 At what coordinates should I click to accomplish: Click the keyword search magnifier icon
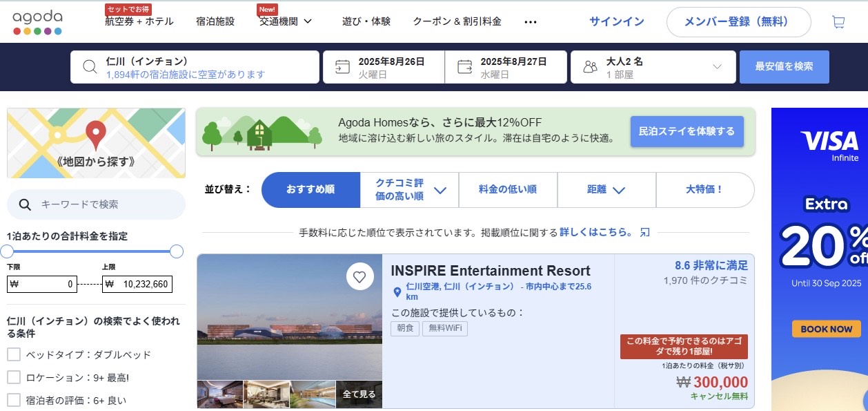(x=25, y=204)
